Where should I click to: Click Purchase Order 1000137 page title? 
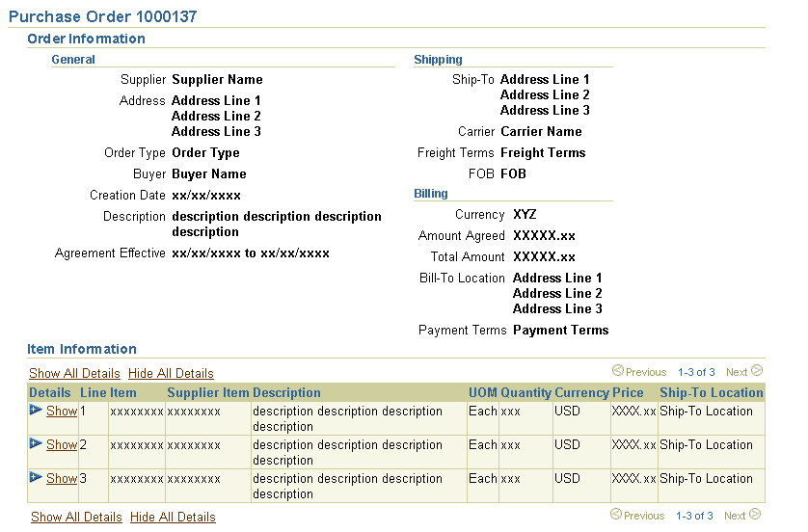pyautogui.click(x=102, y=16)
